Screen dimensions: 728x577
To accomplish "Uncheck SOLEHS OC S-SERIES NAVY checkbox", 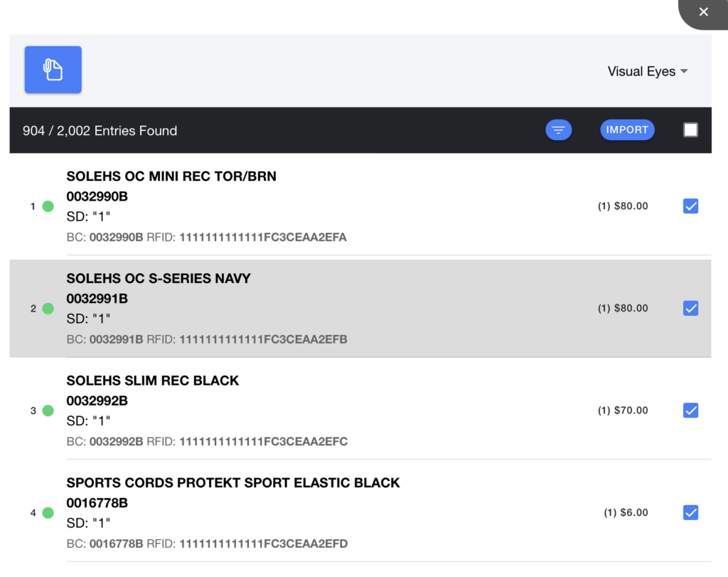I will [690, 308].
